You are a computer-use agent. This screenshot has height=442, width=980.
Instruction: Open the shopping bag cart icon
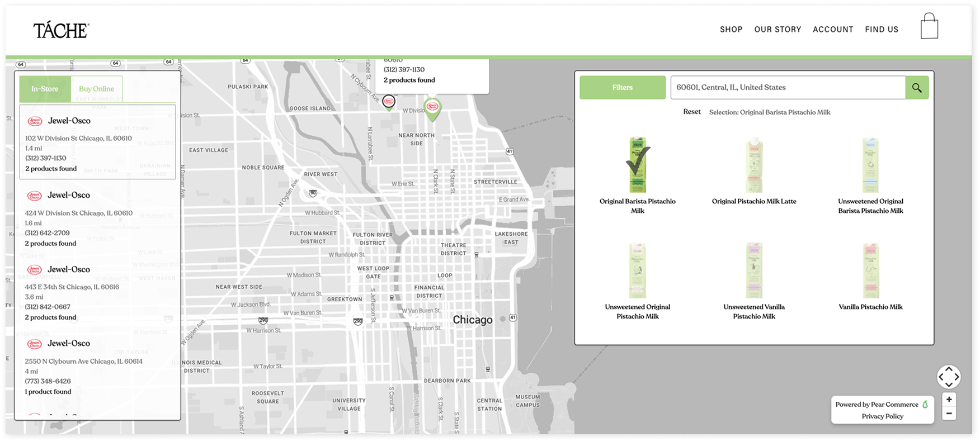929,26
